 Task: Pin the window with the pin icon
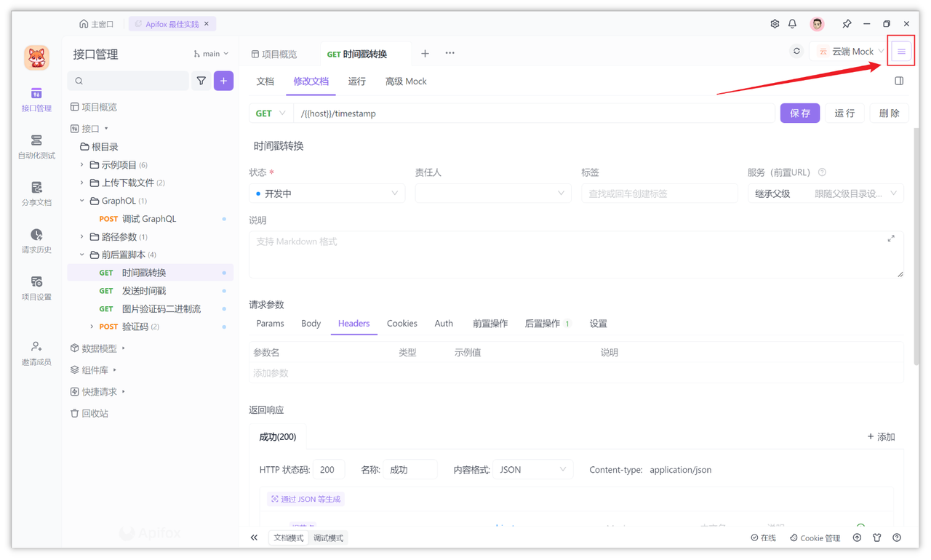coord(847,24)
